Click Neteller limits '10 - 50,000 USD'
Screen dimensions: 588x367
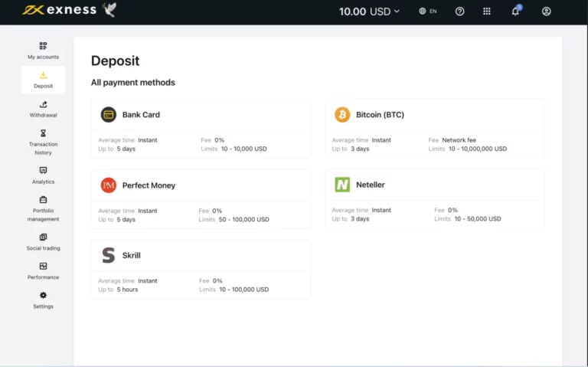pyautogui.click(x=478, y=219)
